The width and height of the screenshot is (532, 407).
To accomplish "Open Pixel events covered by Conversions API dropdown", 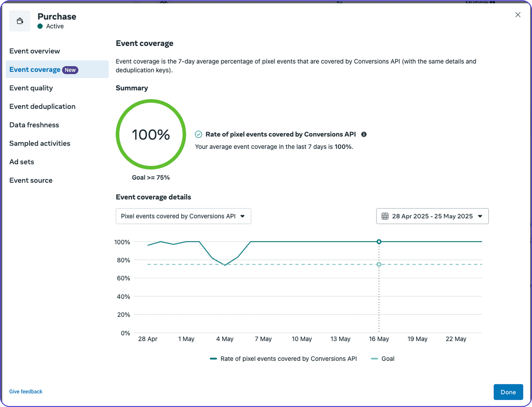I will (183, 216).
